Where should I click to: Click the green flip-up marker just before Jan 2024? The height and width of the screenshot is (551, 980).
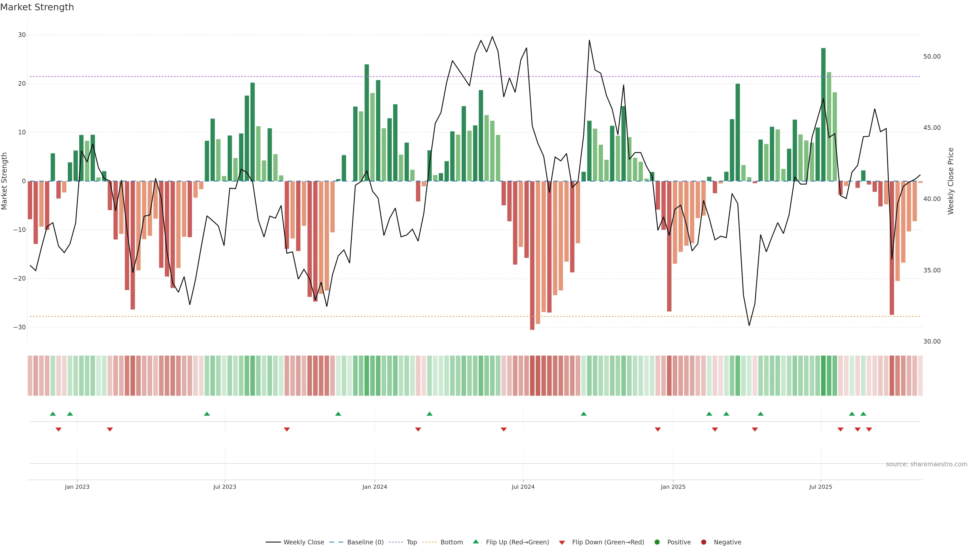click(x=338, y=414)
